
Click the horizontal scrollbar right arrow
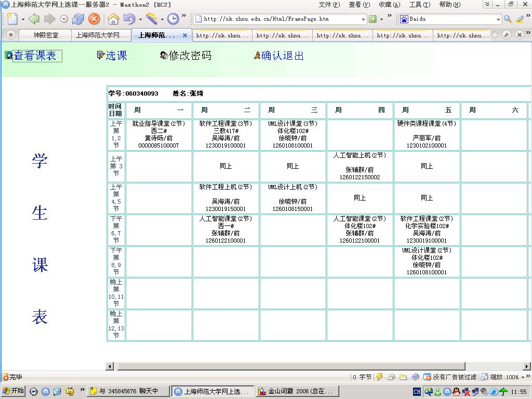(x=527, y=366)
